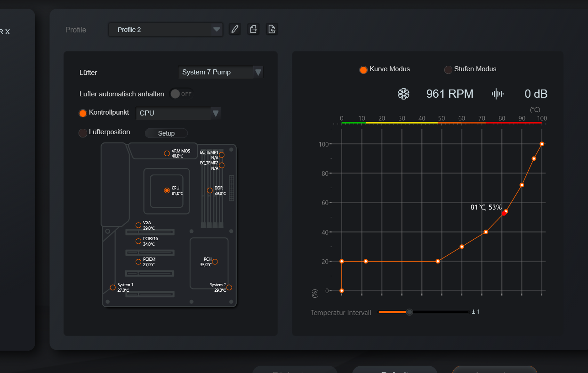The width and height of the screenshot is (588, 373).
Task: Click curve point at 100°C, 100%
Action: [542, 144]
